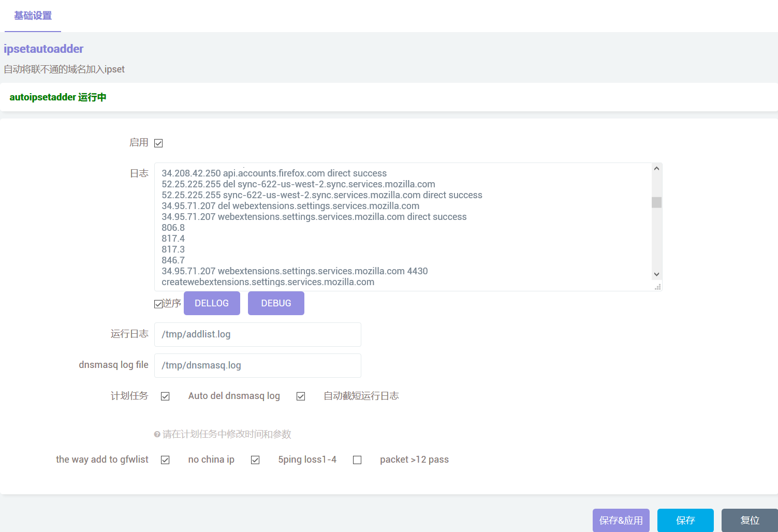Click log line createwebextensions.settings.services.mozilla.com
Image resolution: width=778 pixels, height=532 pixels.
click(x=268, y=282)
